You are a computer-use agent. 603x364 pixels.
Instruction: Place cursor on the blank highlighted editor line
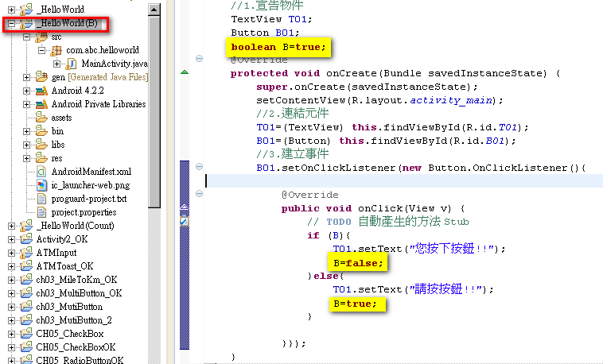pos(403,180)
